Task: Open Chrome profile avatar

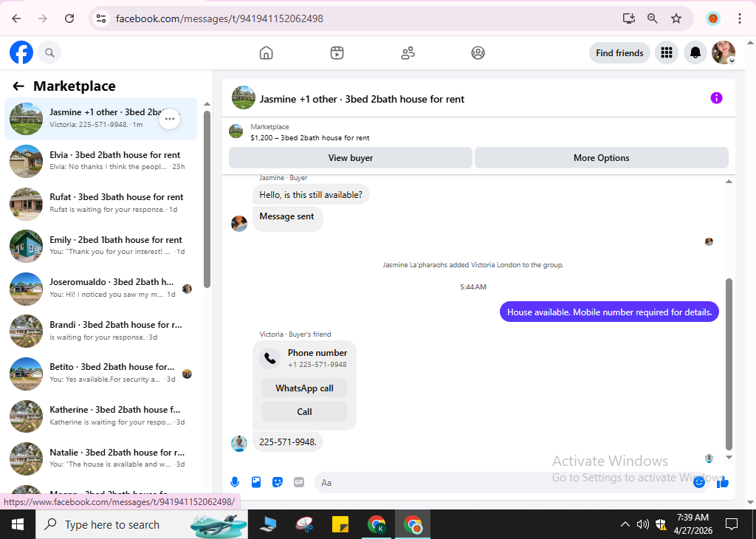Action: click(x=713, y=18)
